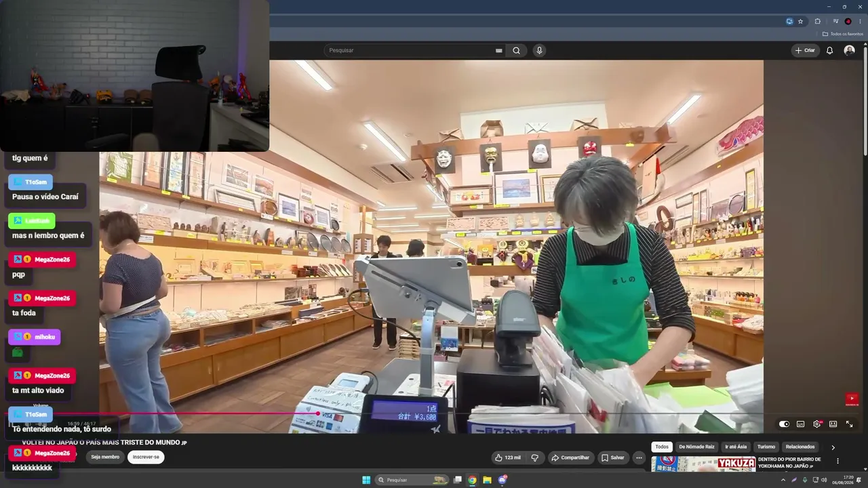Open the network tray icon
Screen dimensions: 868x488
click(815, 480)
